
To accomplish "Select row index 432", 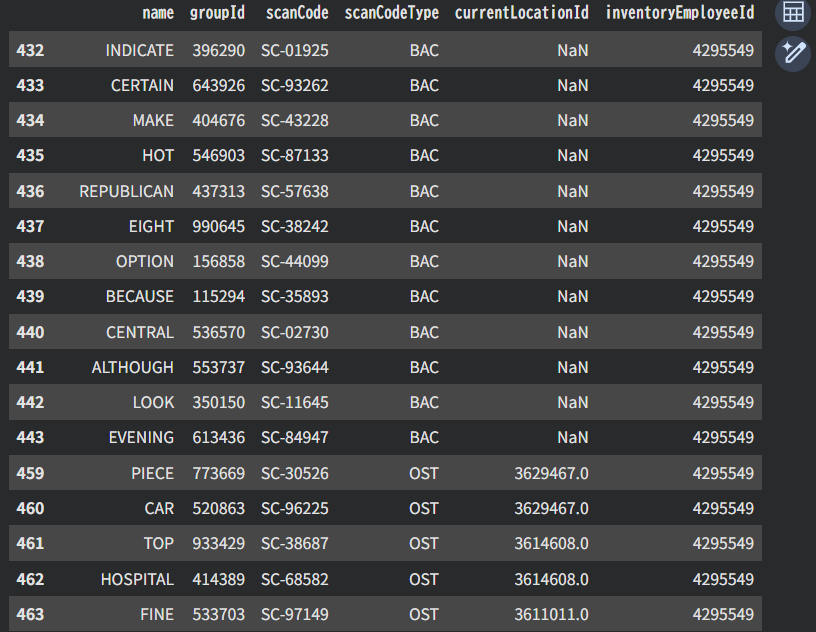I will pyautogui.click(x=30, y=50).
